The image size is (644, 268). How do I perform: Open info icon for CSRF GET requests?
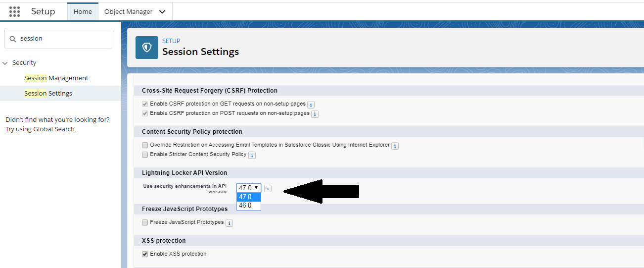[311, 105]
